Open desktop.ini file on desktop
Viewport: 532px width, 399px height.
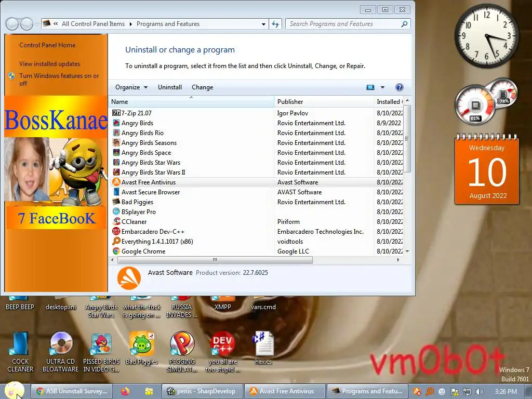61,303
